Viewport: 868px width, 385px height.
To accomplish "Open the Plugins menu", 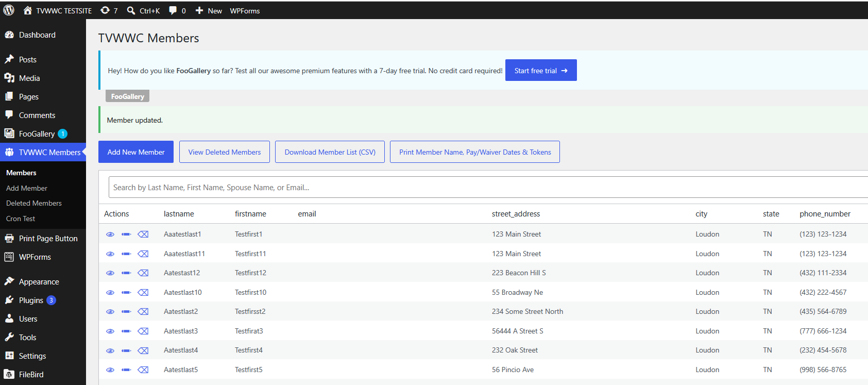I will pyautogui.click(x=43, y=300).
